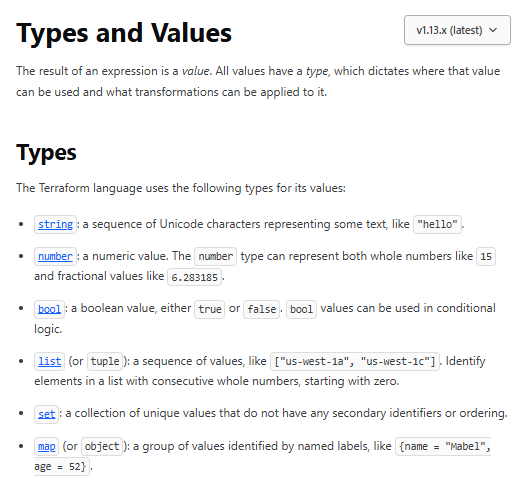Open the string type link
The height and width of the screenshot is (486, 529).
pos(55,224)
